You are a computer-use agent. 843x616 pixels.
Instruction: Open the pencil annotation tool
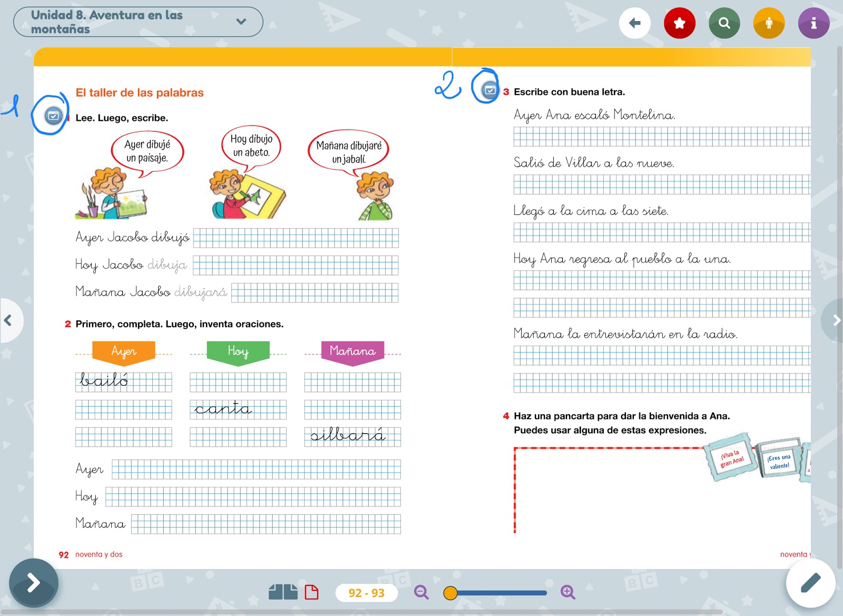click(x=810, y=583)
